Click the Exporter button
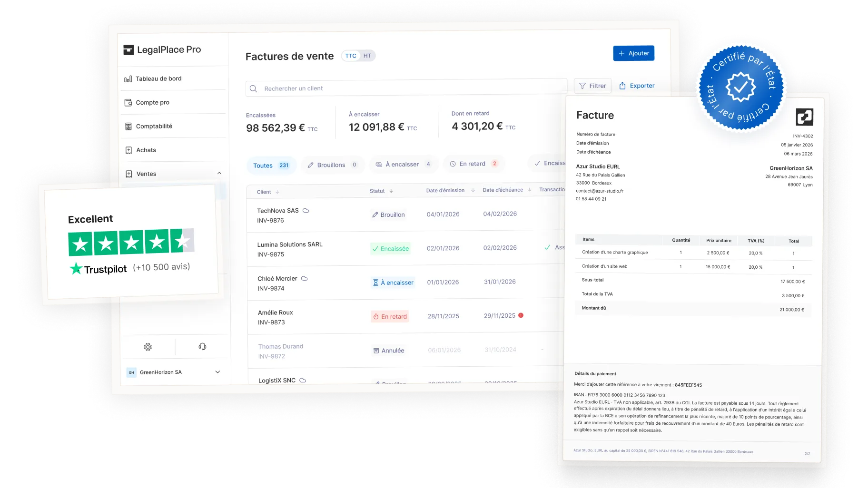 [637, 86]
